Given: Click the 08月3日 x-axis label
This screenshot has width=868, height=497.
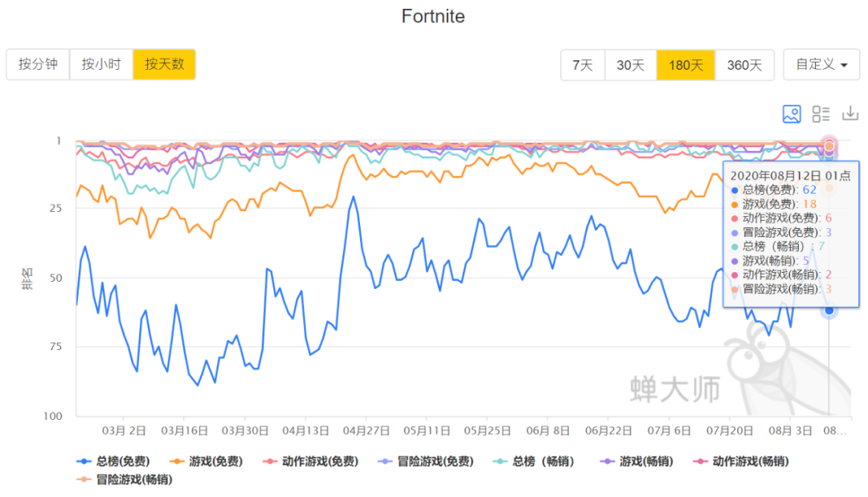Looking at the screenshot, I should click(x=790, y=430).
